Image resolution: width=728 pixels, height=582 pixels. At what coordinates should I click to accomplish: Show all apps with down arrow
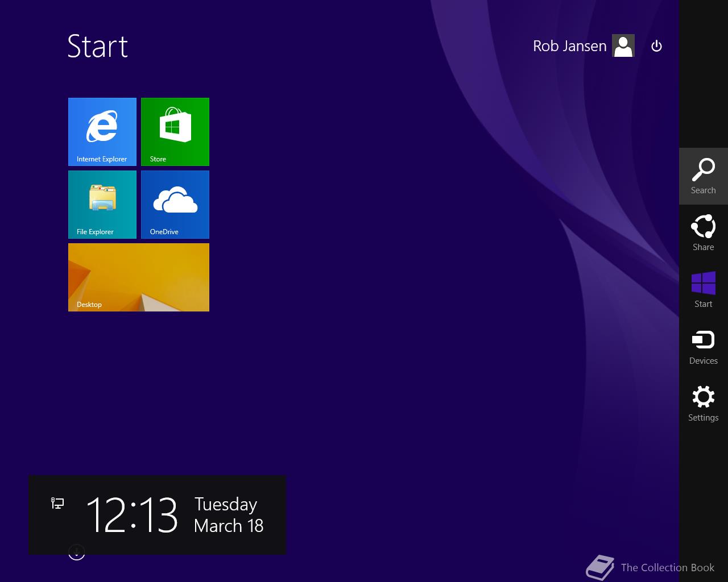point(77,552)
